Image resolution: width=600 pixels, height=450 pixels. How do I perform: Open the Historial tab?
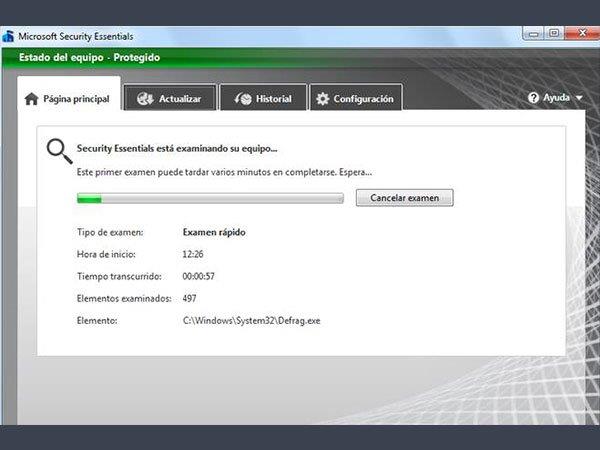pos(263,98)
